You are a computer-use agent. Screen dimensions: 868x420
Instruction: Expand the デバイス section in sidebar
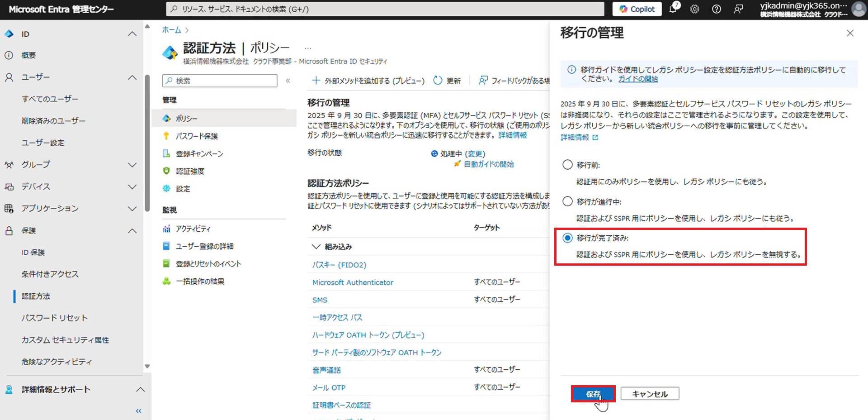click(x=132, y=186)
